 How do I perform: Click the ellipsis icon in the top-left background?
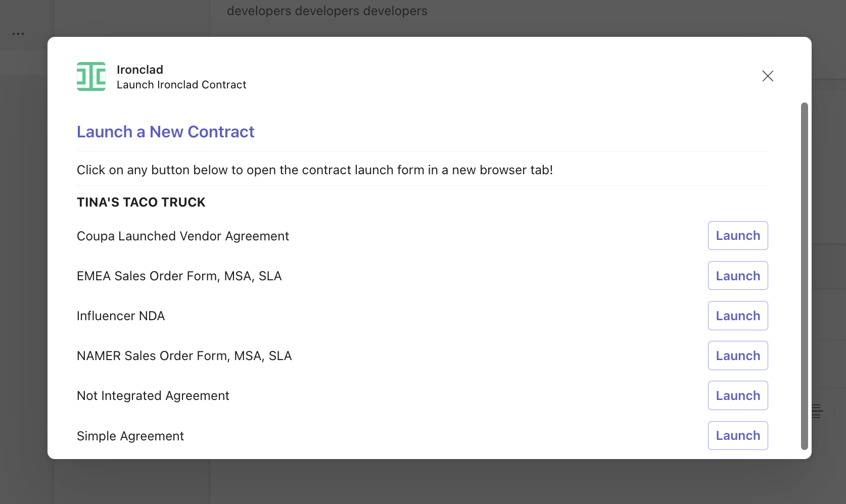tap(19, 33)
